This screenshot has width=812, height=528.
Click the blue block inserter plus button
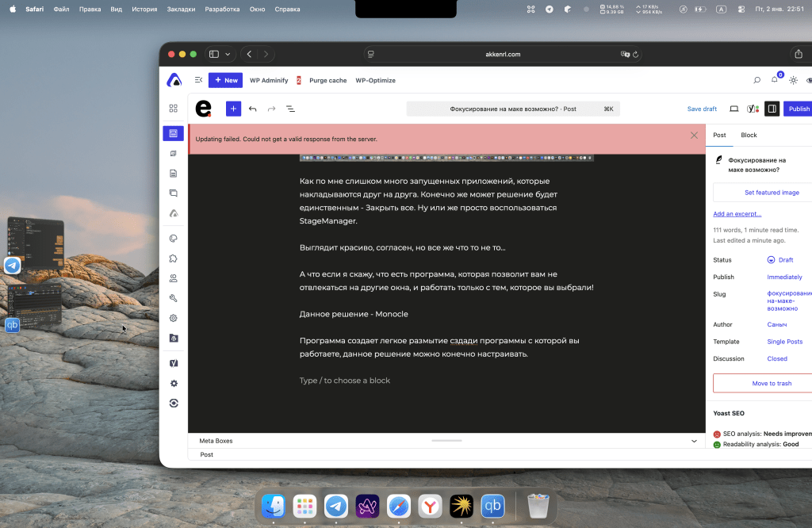pos(233,109)
